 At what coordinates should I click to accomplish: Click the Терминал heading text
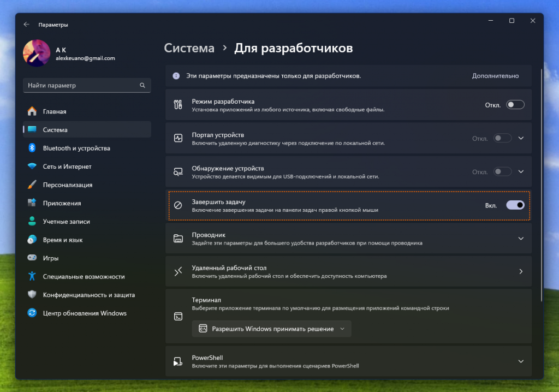206,300
